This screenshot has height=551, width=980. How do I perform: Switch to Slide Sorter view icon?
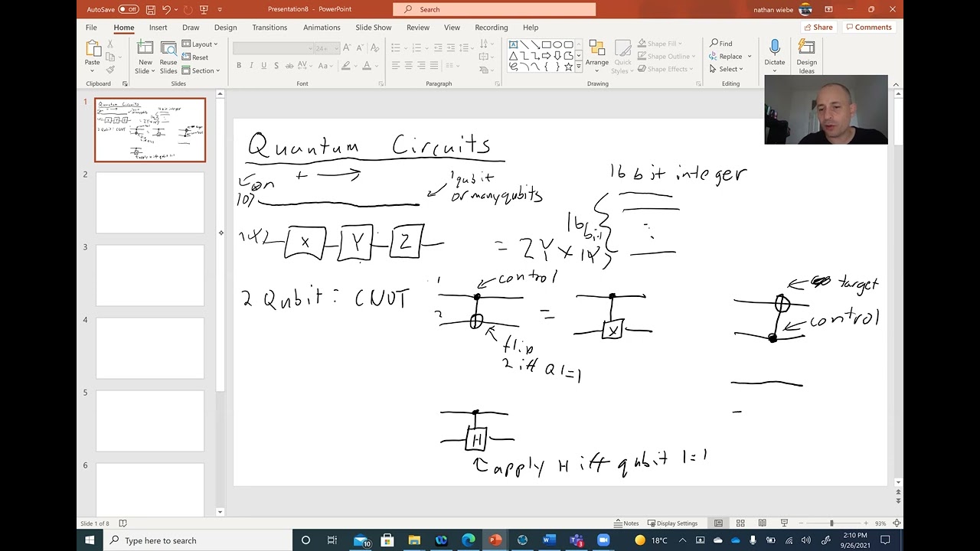coord(740,523)
